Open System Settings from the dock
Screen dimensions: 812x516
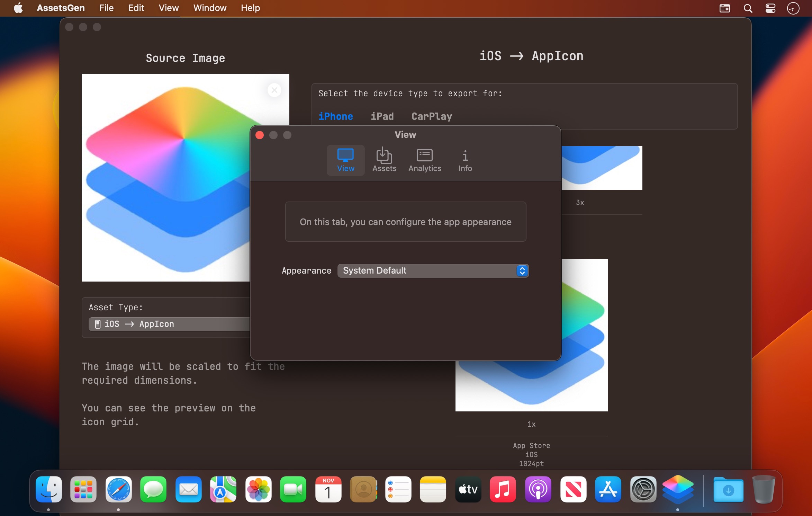click(x=643, y=489)
